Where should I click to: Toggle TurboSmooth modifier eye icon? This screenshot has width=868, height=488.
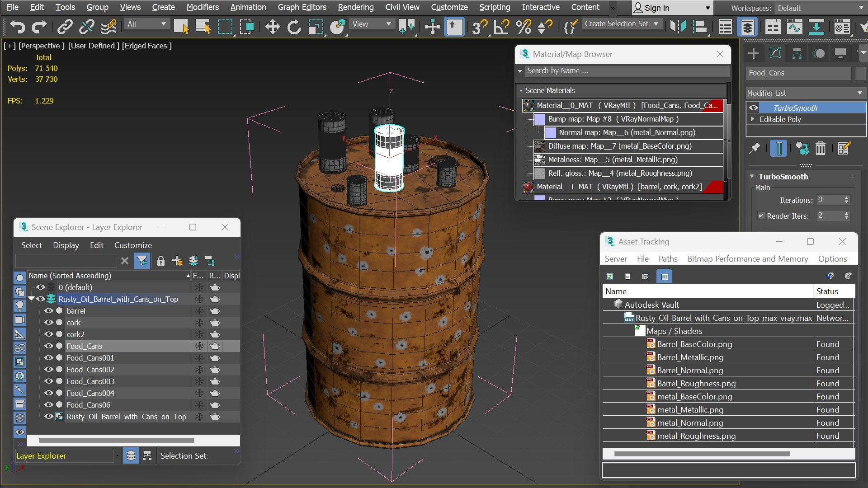click(753, 108)
